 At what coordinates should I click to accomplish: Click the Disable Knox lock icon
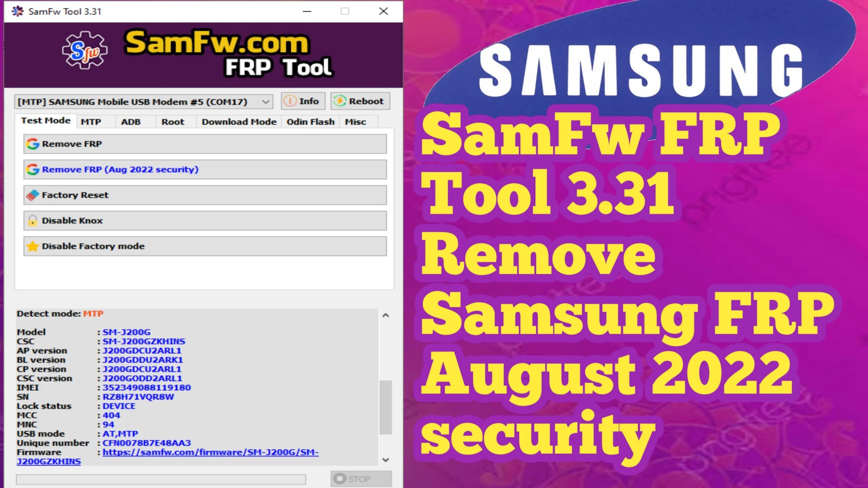33,221
